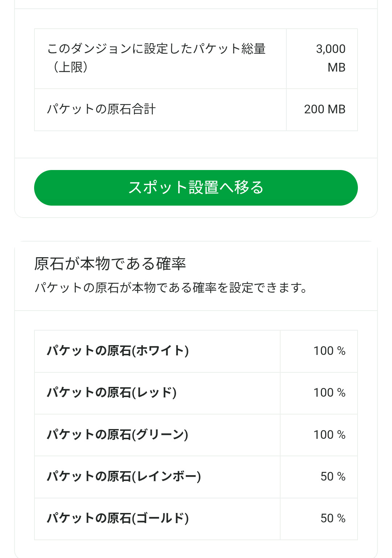Click the MB unit below 3,000
This screenshot has width=392, height=558.
(x=336, y=68)
